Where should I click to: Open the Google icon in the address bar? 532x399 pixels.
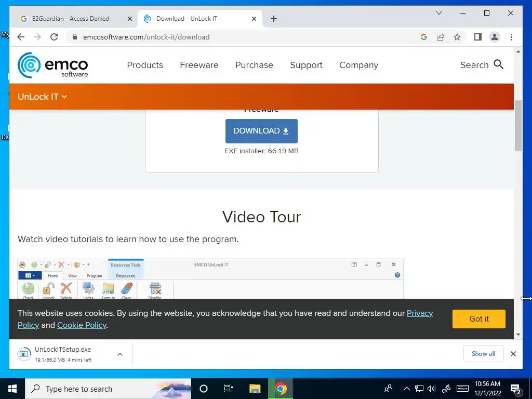coord(424,37)
